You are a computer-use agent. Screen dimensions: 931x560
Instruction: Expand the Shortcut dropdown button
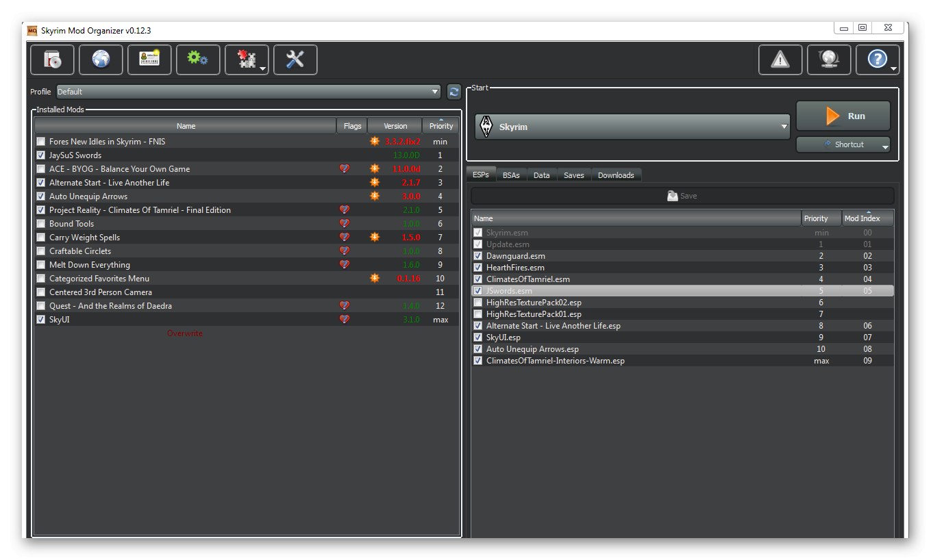tap(843, 144)
